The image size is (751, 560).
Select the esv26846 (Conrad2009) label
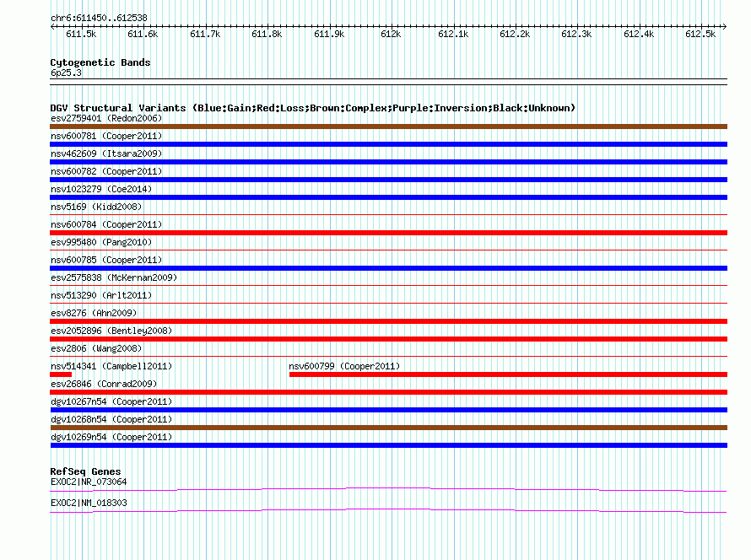click(x=104, y=384)
